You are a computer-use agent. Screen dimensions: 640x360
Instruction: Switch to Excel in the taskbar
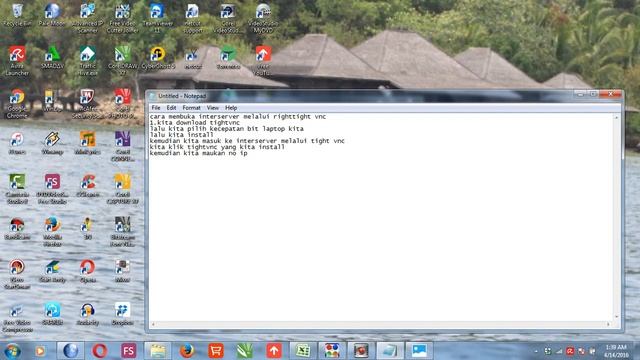302,351
